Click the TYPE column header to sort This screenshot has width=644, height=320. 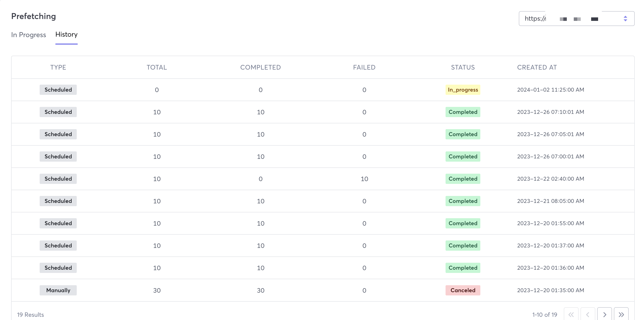click(x=57, y=67)
